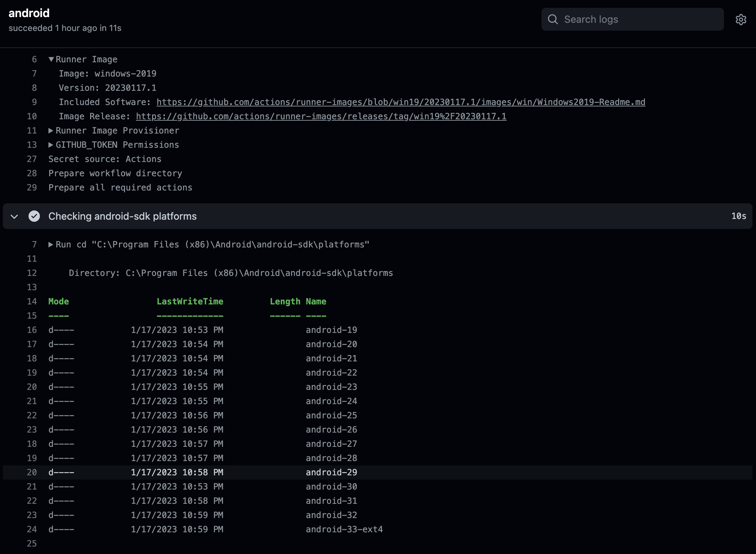Image resolution: width=756 pixels, height=554 pixels.
Task: Open the Image Release tag link
Action: point(321,116)
